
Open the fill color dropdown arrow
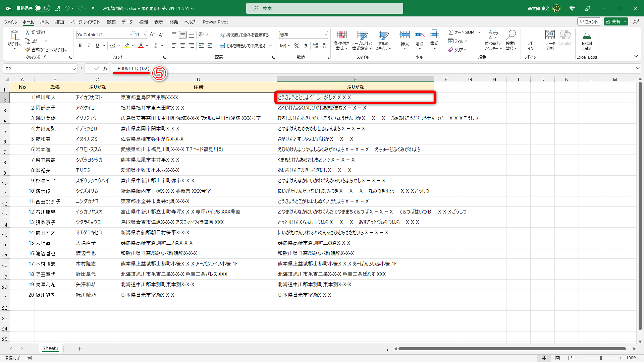click(x=133, y=46)
